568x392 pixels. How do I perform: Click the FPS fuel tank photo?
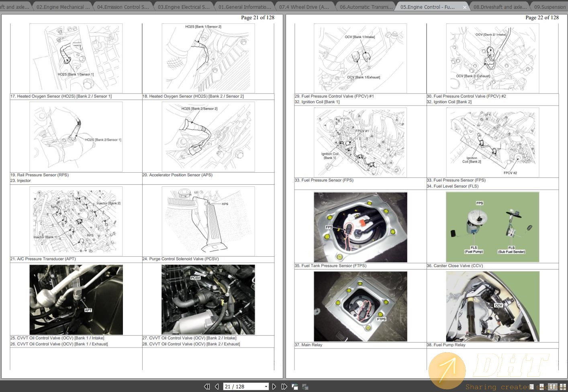(360, 227)
